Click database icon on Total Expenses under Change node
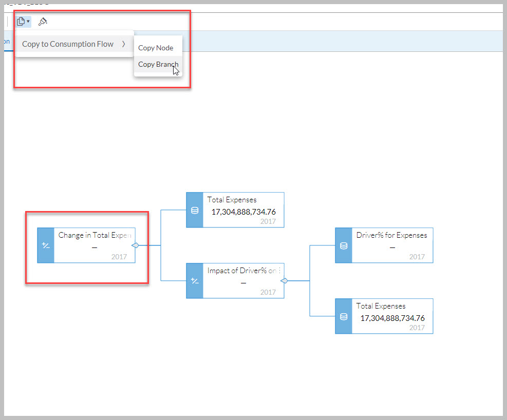This screenshot has width=507, height=420. pos(195,210)
